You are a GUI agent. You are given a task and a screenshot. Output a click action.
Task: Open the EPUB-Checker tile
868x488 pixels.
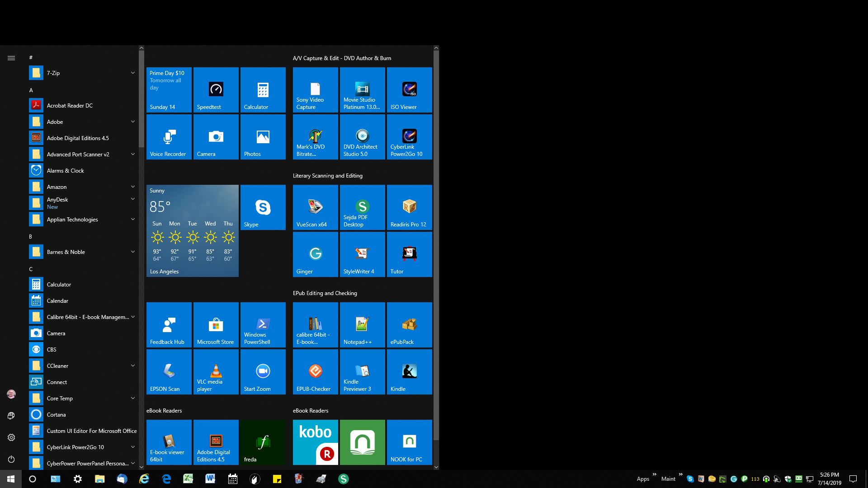click(x=315, y=372)
